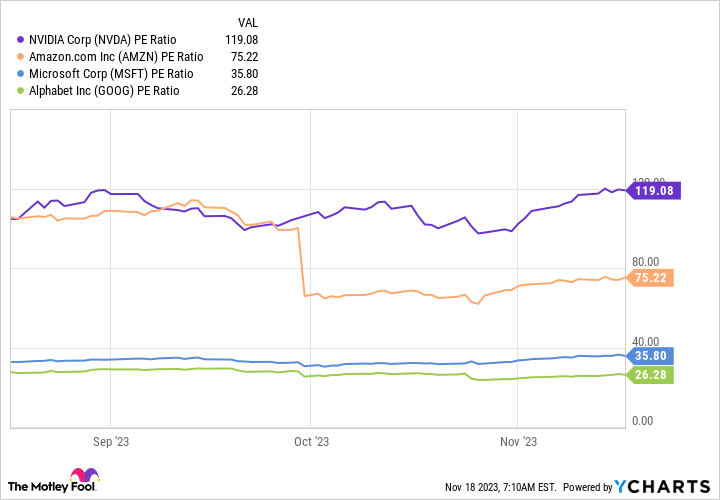
Task: Click the Nov '23 x-axis label
Action: [518, 441]
